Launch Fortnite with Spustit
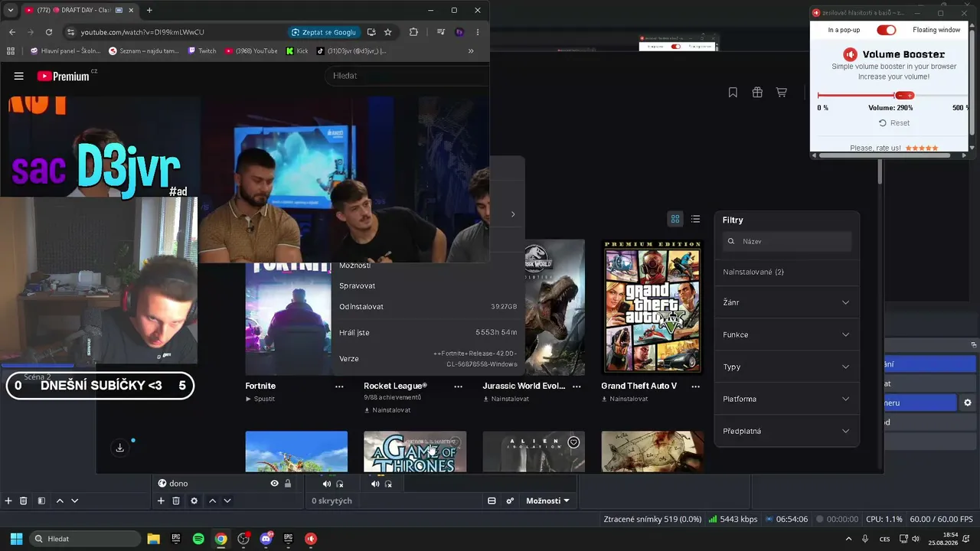The width and height of the screenshot is (980, 551). point(260,399)
